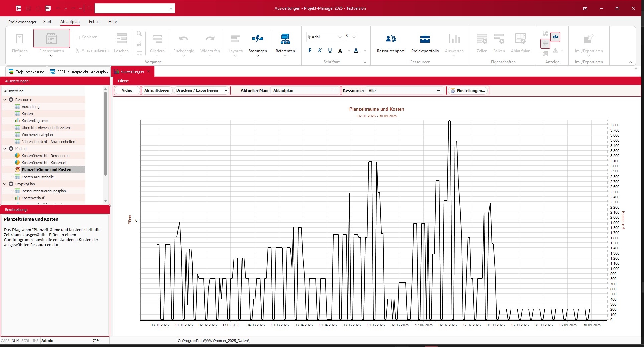This screenshot has width=644, height=347.
Task: Click the Aktualisieren button
Action: click(x=157, y=91)
